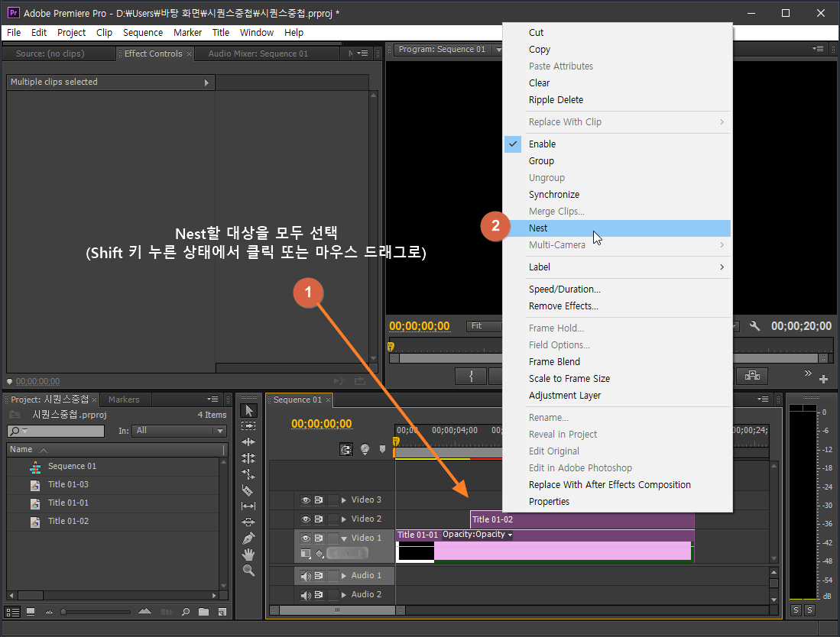Expand the Audio 1 track
This screenshot has width=840, height=637.
(344, 576)
